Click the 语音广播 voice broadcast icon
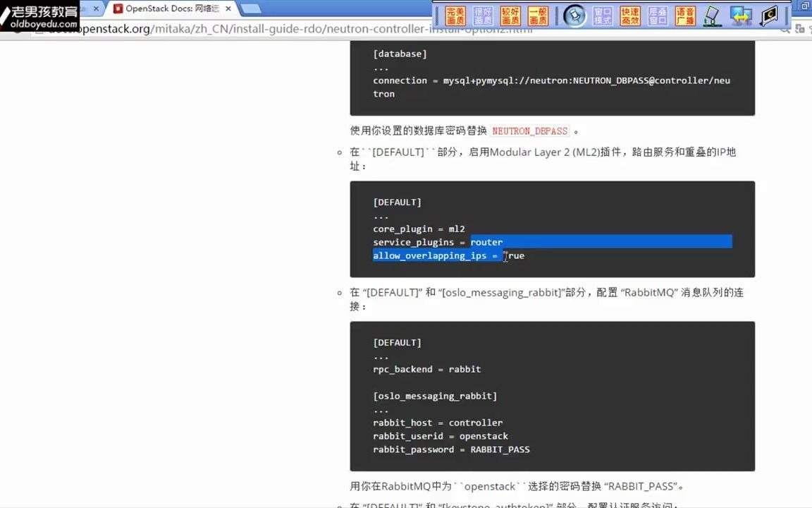The width and height of the screenshot is (812, 508). [x=684, y=14]
